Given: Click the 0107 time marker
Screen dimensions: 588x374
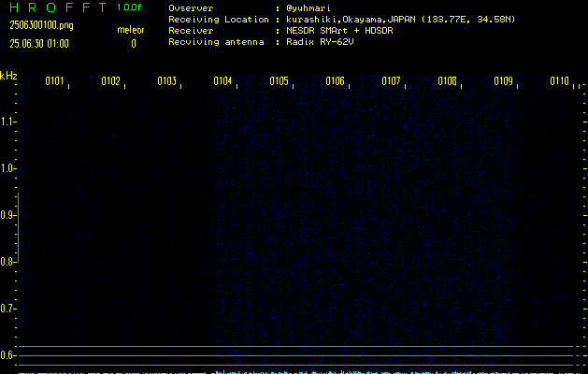Looking at the screenshot, I should [391, 81].
